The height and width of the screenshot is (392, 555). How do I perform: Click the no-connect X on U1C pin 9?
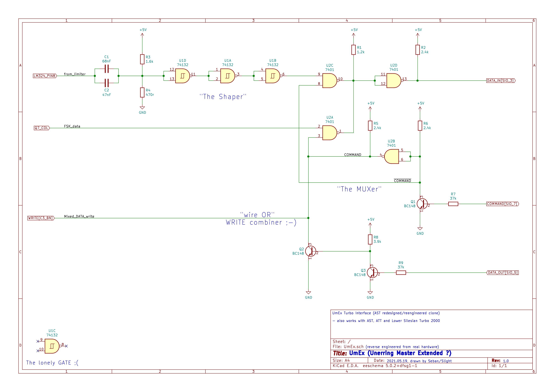38,341
